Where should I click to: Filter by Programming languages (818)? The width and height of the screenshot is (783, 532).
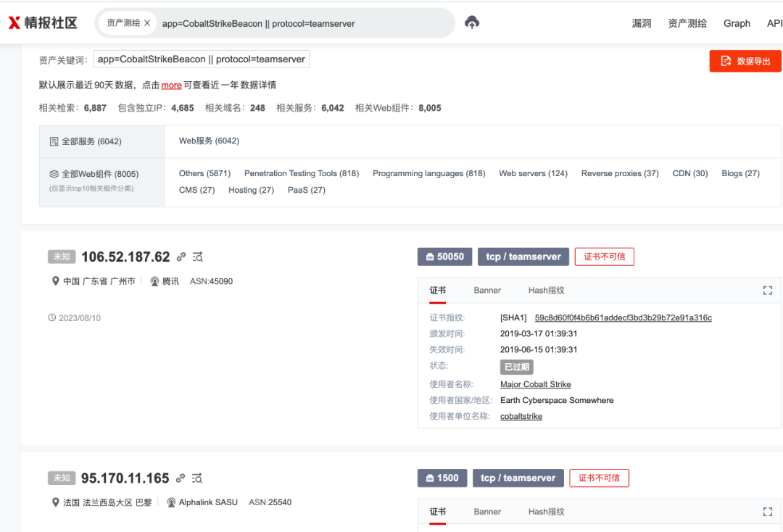point(429,173)
